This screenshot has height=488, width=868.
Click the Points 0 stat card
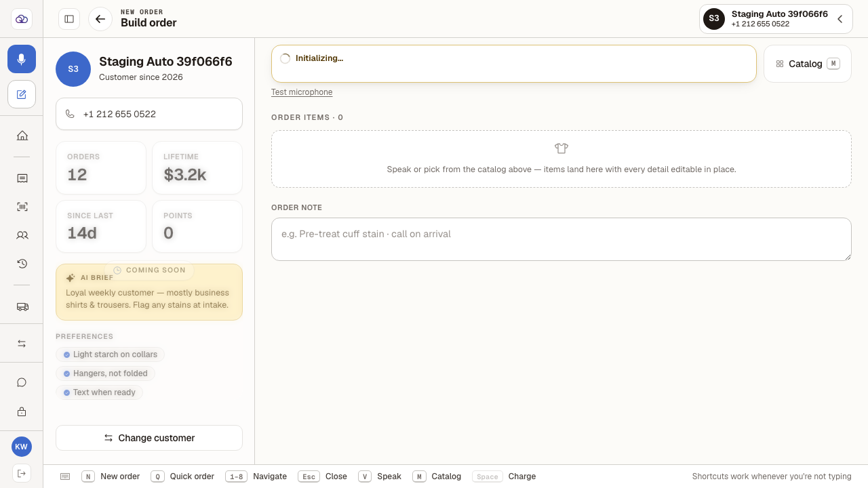click(x=197, y=226)
